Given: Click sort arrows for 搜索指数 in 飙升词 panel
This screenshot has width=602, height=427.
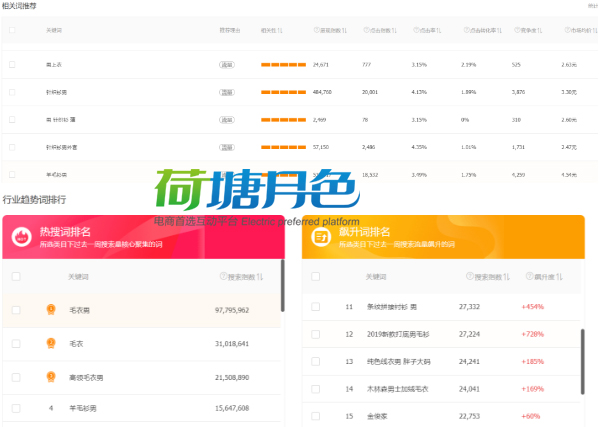Looking at the screenshot, I should point(506,277).
